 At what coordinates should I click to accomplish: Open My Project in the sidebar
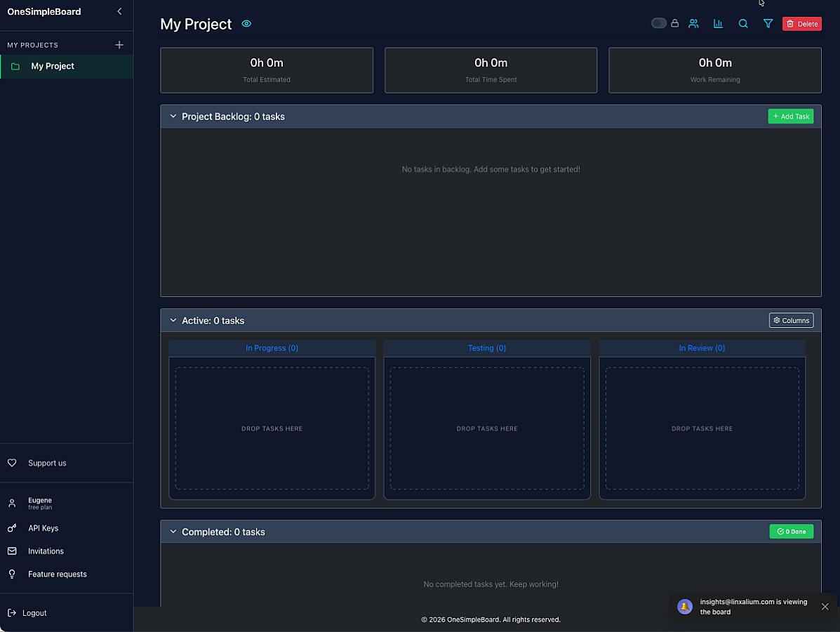pos(67,67)
